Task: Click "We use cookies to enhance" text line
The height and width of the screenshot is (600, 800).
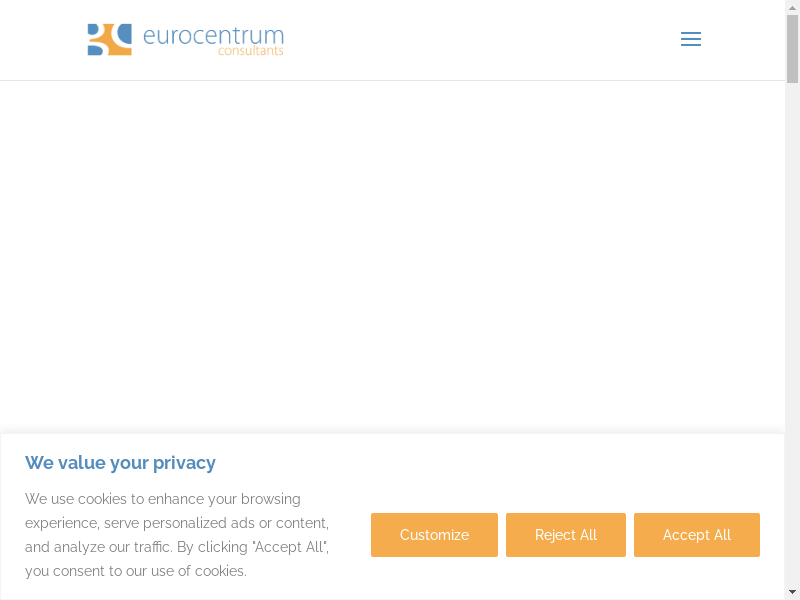Action: tap(163, 499)
